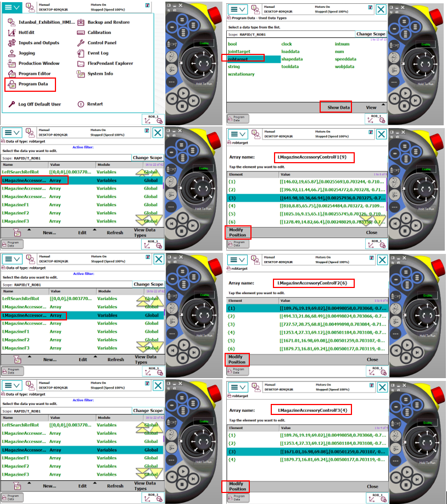This screenshot has width=447, height=504.
Task: Open the Jogging window
Action: pos(26,53)
